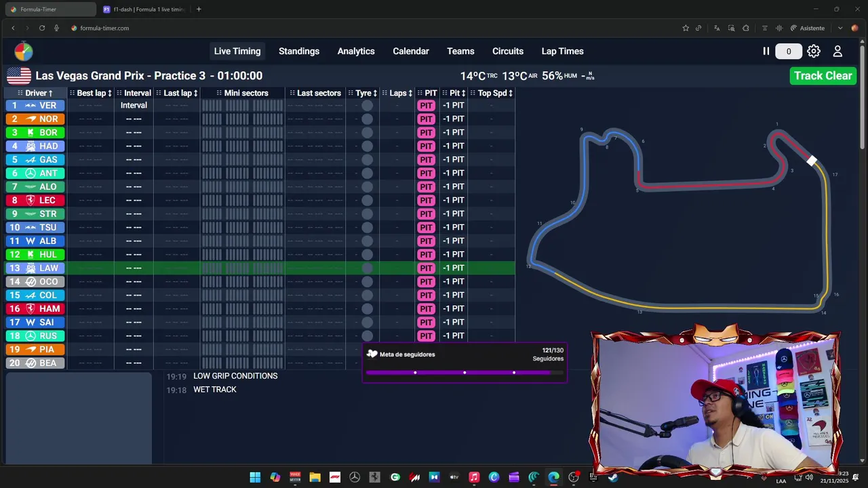Image resolution: width=868 pixels, height=488 pixels.
Task: Open the Lap Times tab
Action: [562, 52]
